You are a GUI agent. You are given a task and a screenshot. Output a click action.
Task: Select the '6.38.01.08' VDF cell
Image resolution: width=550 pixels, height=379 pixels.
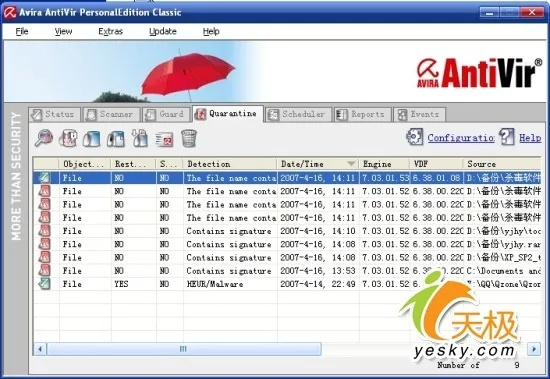tap(436, 178)
